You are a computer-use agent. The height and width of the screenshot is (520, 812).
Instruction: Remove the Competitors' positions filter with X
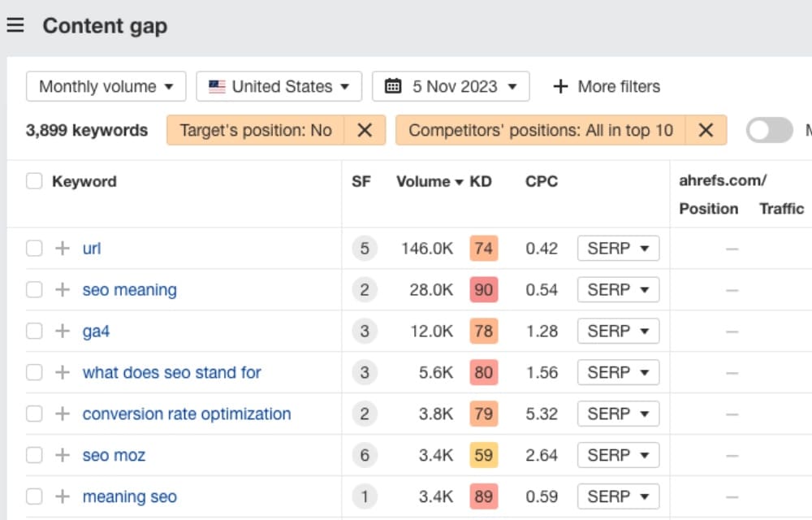pos(706,130)
